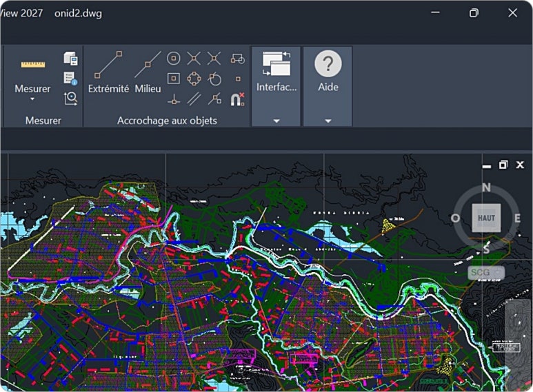Click the 3D box calculator properties icon
The width and height of the screenshot is (533, 392).
click(x=70, y=59)
